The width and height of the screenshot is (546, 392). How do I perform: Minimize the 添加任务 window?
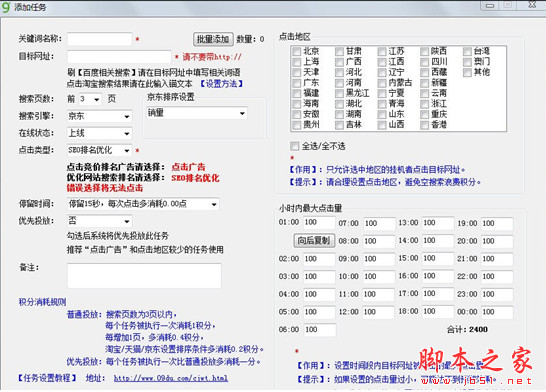pos(490,5)
